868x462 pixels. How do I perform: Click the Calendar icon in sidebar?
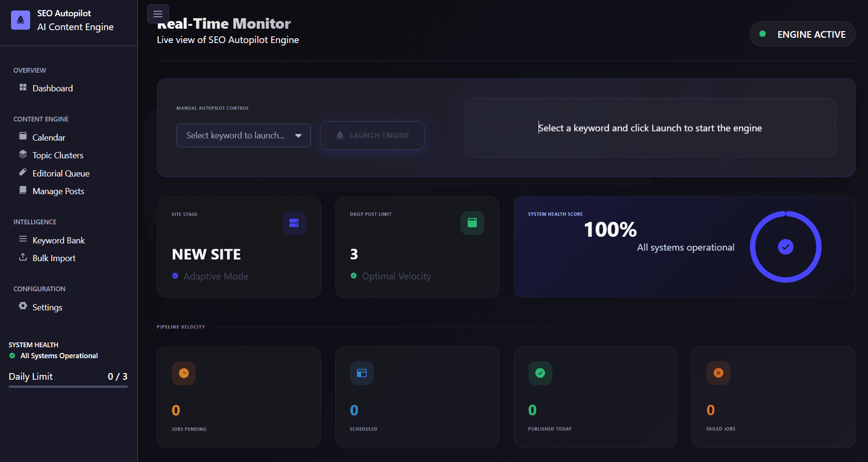coord(22,136)
